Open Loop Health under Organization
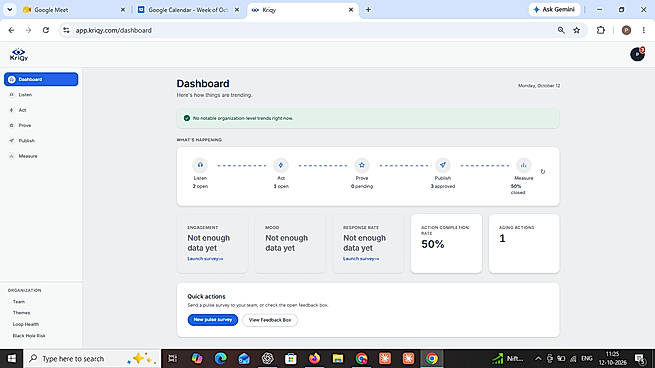 point(25,324)
